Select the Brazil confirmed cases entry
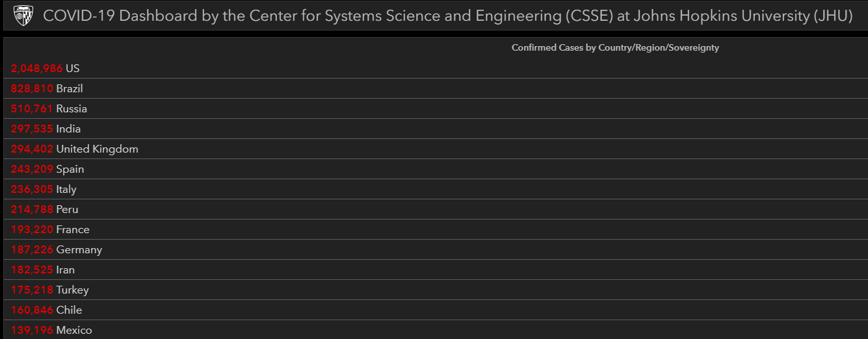Screen dimensions: 868x339 436,88
